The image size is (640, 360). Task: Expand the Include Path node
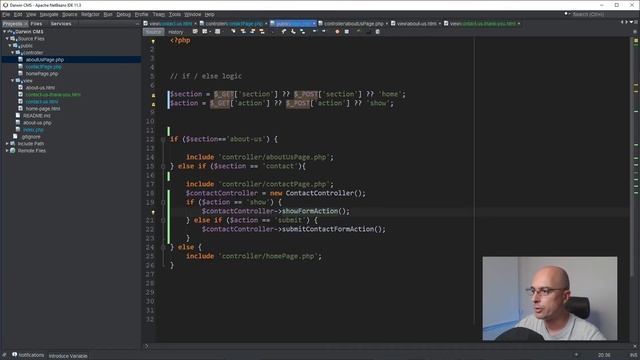(7, 144)
